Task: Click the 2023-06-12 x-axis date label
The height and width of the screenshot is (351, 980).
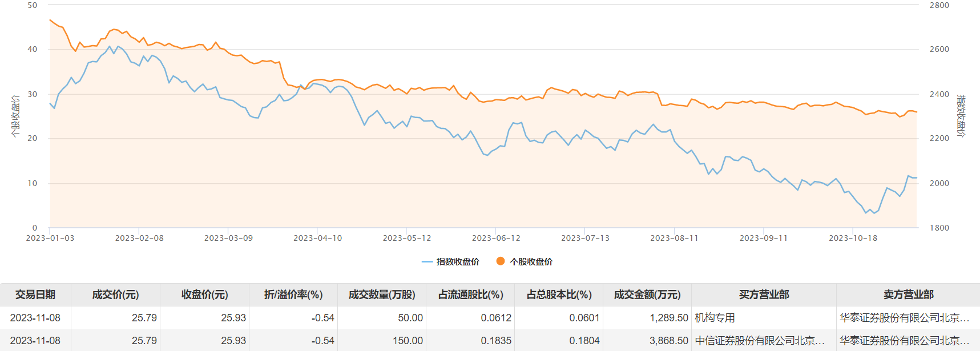Action: [496, 238]
